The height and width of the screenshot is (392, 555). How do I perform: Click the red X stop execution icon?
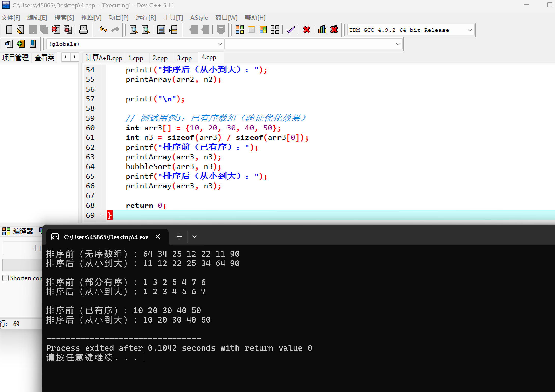coord(306,30)
